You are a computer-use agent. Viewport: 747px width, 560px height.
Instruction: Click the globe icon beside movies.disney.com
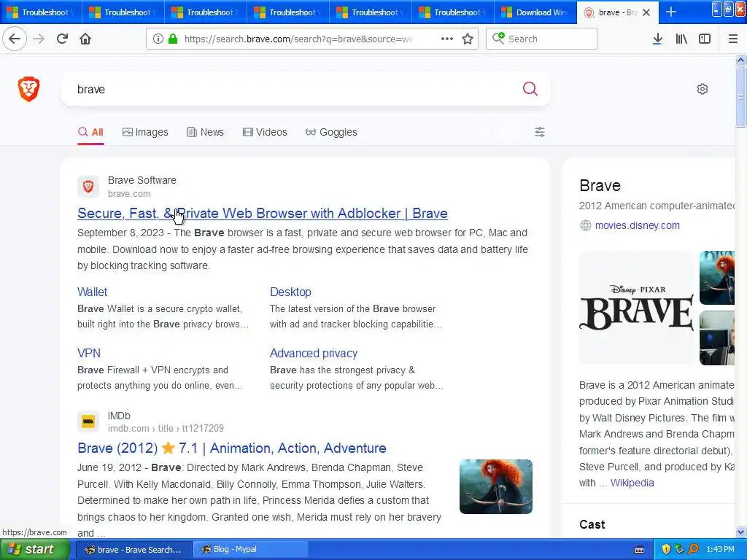586,225
